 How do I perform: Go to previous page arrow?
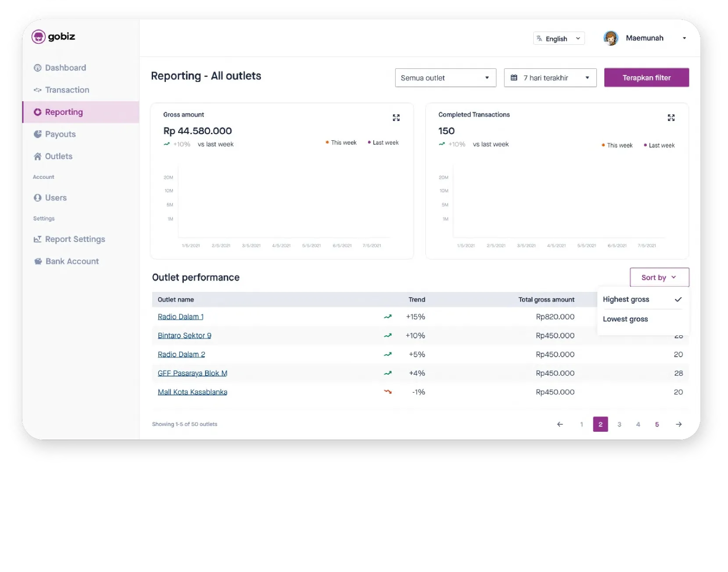tap(560, 424)
